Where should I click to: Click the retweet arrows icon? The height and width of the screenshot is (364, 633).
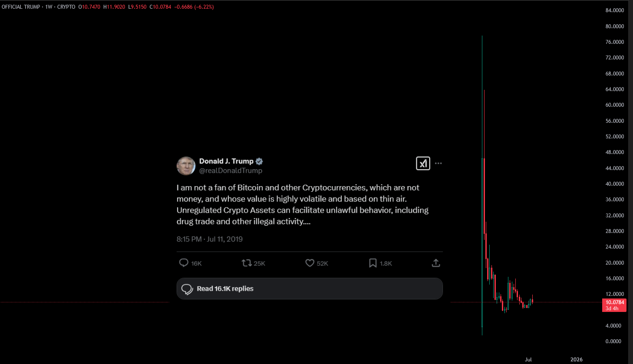click(247, 263)
